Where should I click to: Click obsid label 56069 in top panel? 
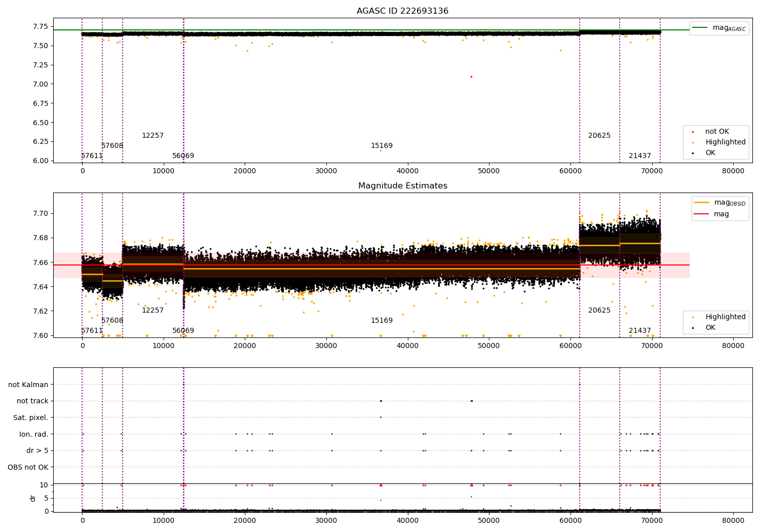(x=183, y=156)
